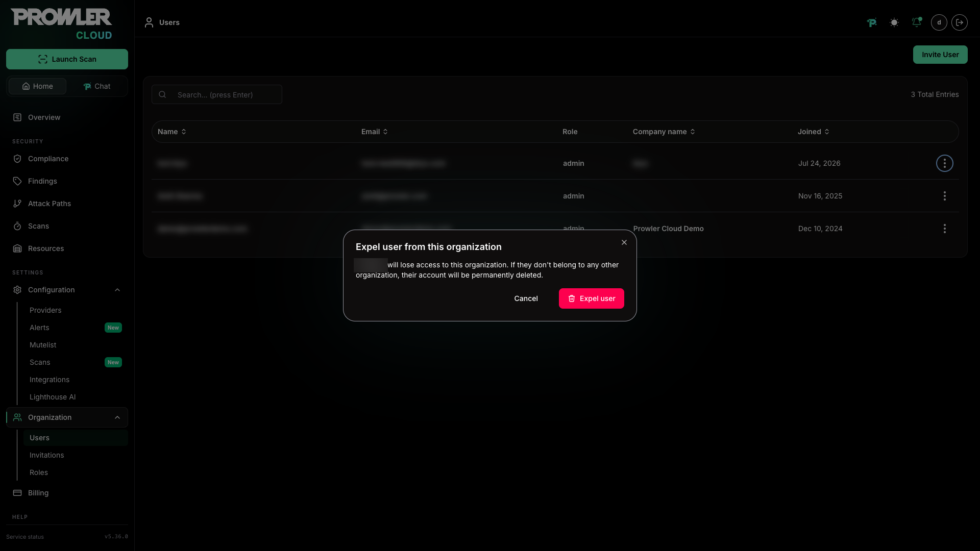Click the search magnifier icon
The height and width of the screenshot is (551, 980).
pos(162,94)
